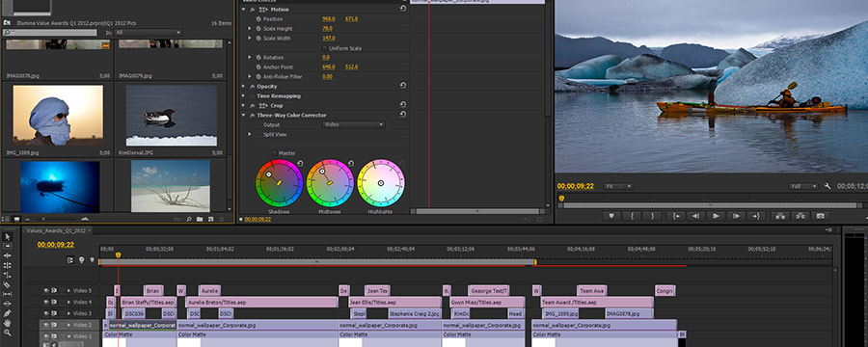
Task: Expand the Crop effect
Action: [243, 105]
